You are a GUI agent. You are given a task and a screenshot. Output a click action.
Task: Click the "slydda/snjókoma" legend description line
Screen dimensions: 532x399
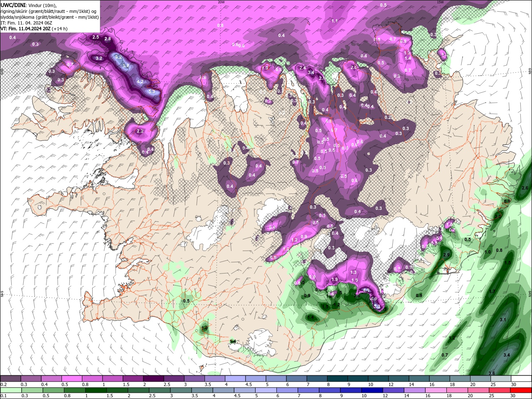click(x=50, y=17)
